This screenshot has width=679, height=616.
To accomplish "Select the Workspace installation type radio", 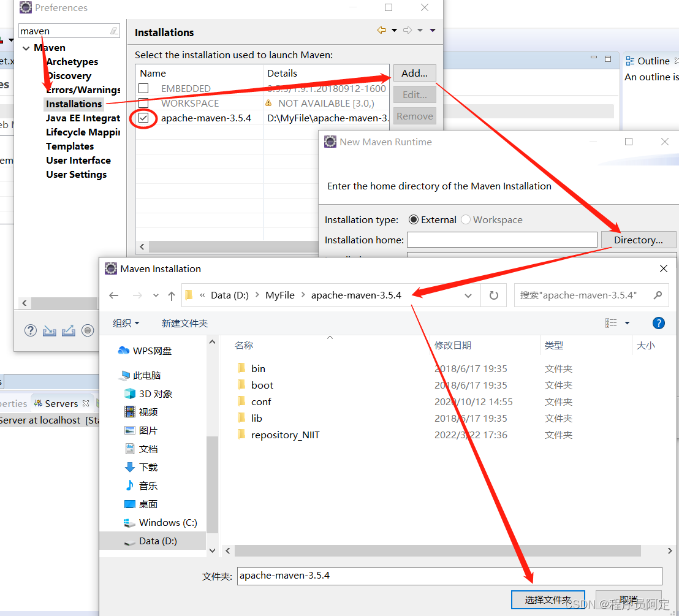I will click(x=466, y=219).
